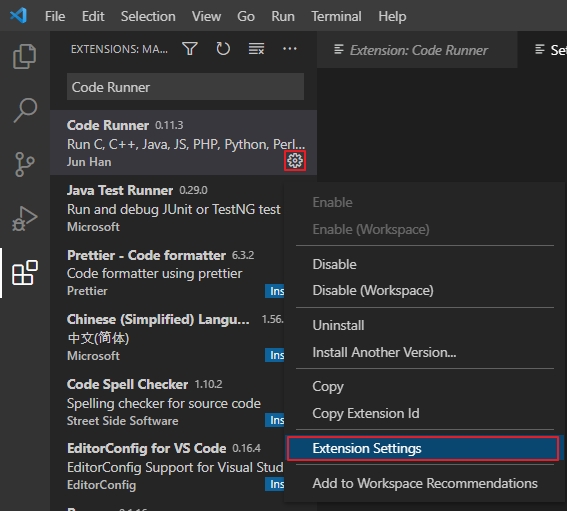The width and height of the screenshot is (567, 511).
Task: Open the Run menu
Action: tap(283, 16)
